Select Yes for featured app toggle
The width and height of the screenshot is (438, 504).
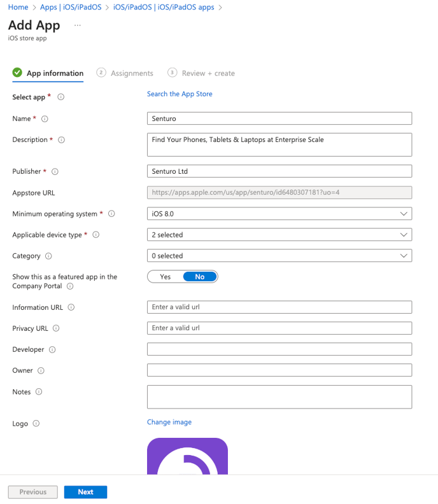point(166,277)
